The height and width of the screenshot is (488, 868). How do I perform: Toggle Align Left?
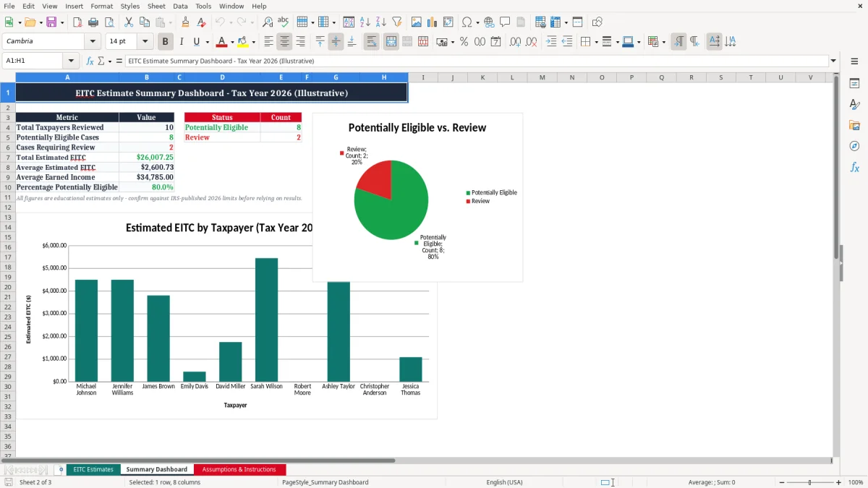pos(269,42)
